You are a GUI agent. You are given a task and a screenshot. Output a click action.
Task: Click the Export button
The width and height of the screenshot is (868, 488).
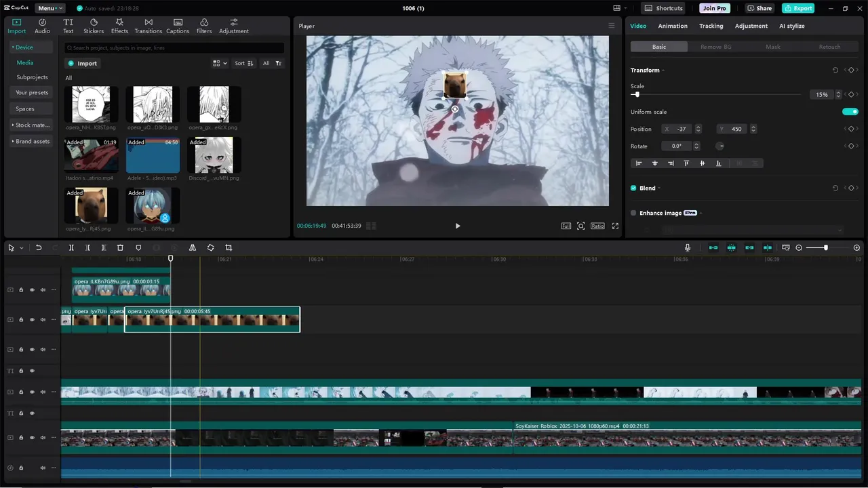tap(798, 8)
